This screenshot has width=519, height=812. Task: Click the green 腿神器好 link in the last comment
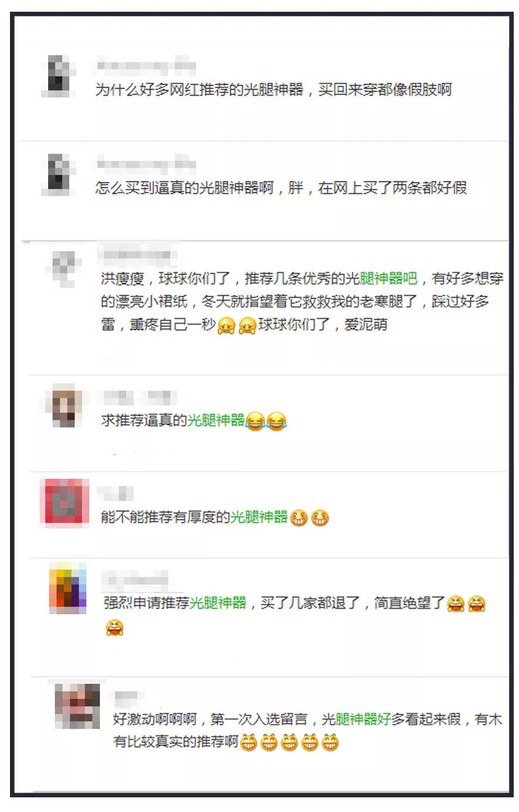[x=364, y=719]
